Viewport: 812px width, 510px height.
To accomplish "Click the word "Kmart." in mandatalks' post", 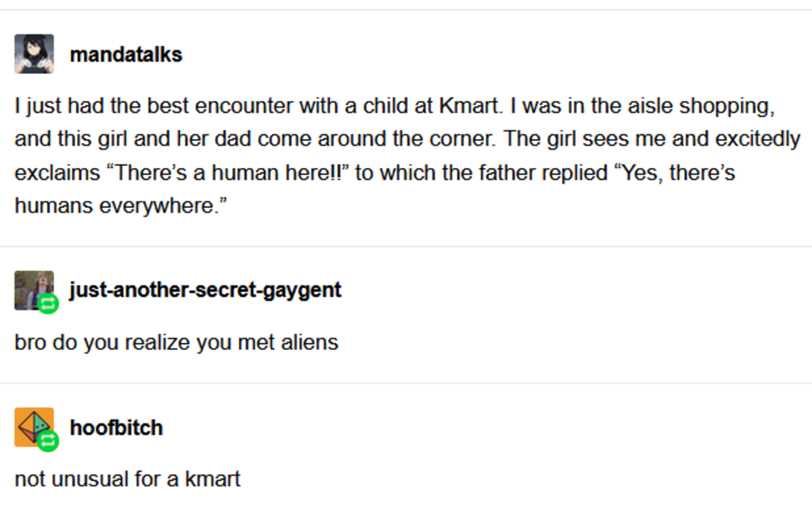I will [x=469, y=106].
